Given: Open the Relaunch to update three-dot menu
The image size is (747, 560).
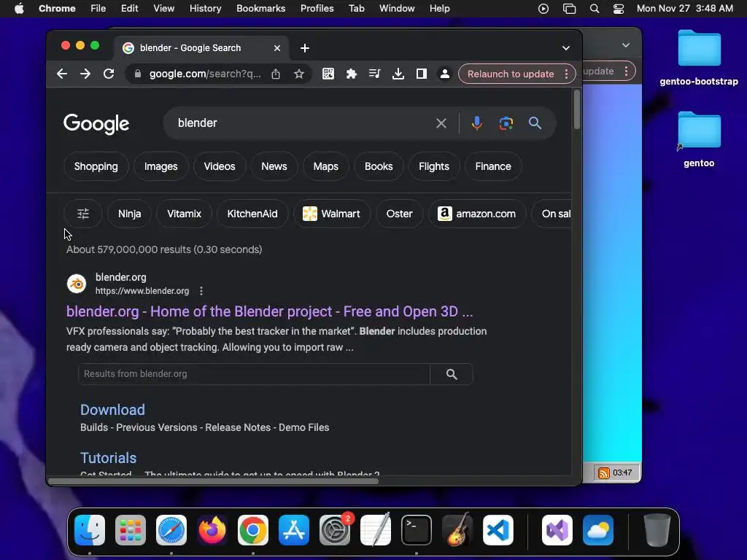Looking at the screenshot, I should 566,74.
